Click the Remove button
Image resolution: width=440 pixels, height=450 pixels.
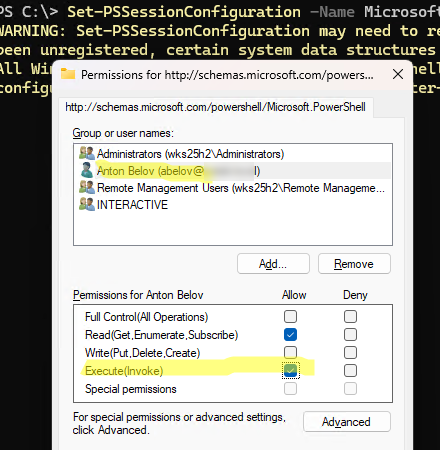354,264
